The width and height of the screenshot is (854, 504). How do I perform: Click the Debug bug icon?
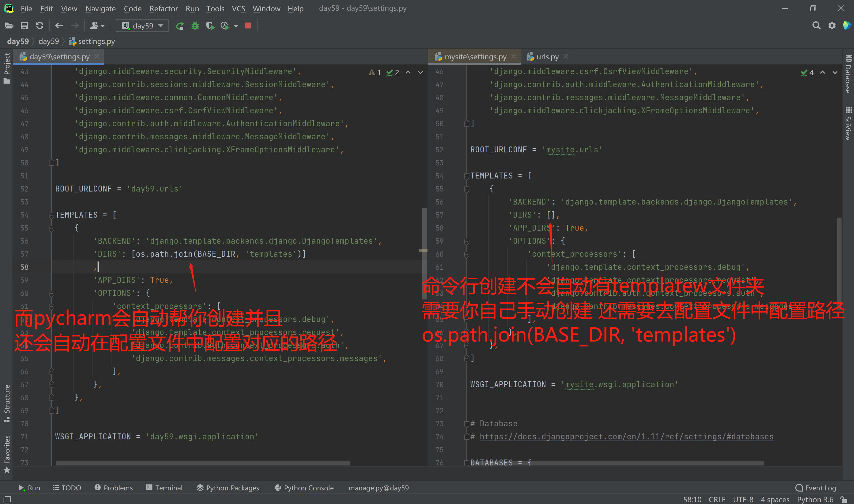(x=195, y=25)
